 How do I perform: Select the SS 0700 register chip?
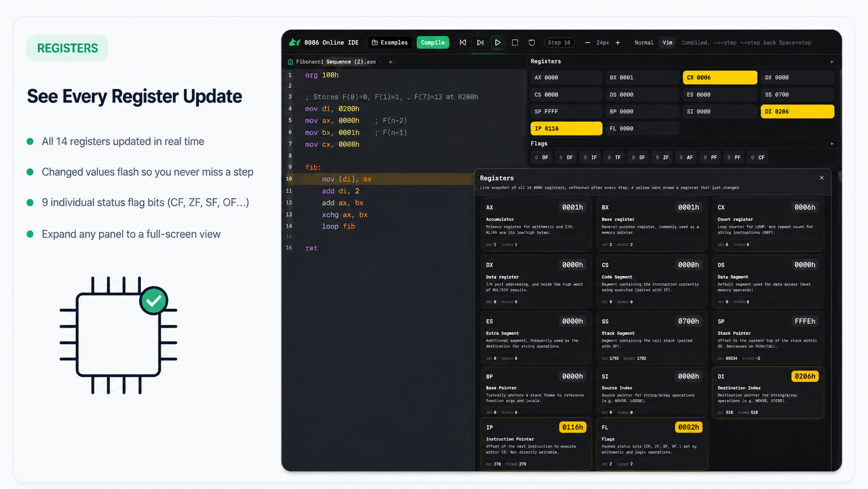[797, 95]
